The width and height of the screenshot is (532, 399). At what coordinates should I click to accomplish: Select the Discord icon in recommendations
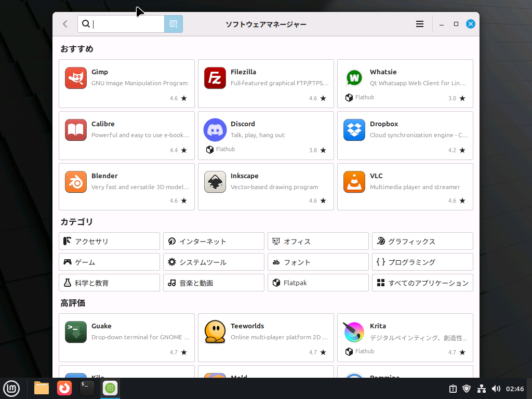215,130
